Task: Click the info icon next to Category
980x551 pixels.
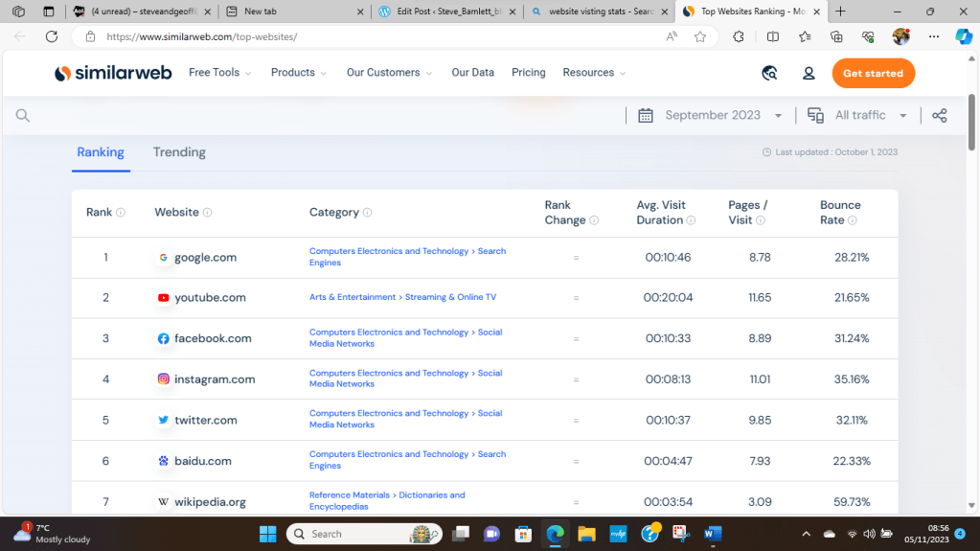Action: 368,213
